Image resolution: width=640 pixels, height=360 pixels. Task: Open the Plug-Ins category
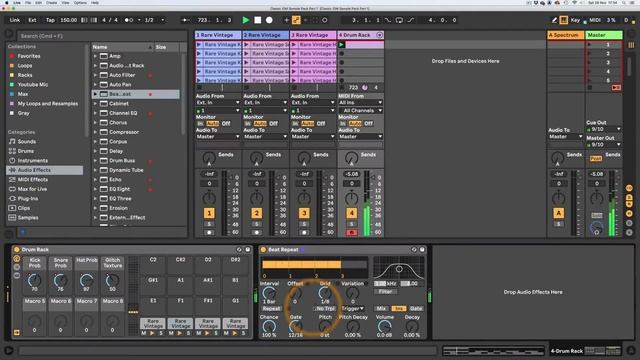point(28,198)
